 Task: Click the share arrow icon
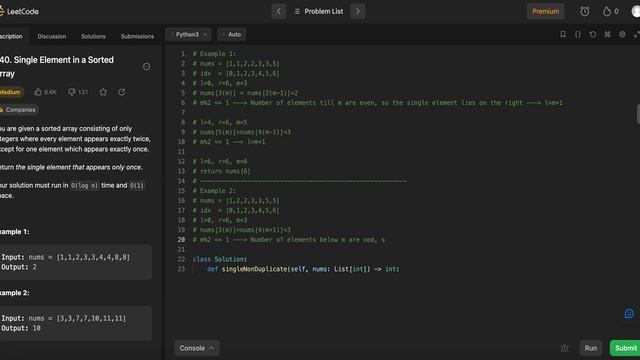tap(122, 92)
